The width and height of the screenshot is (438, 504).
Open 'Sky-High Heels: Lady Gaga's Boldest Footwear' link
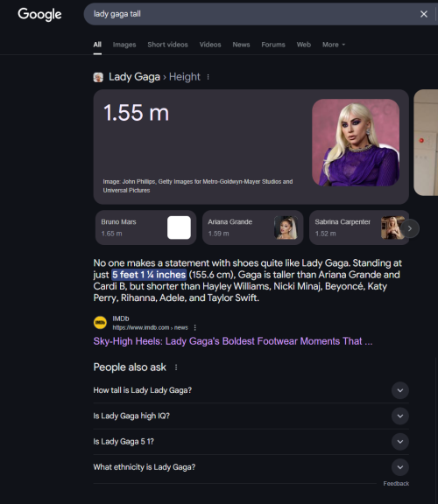(x=233, y=341)
